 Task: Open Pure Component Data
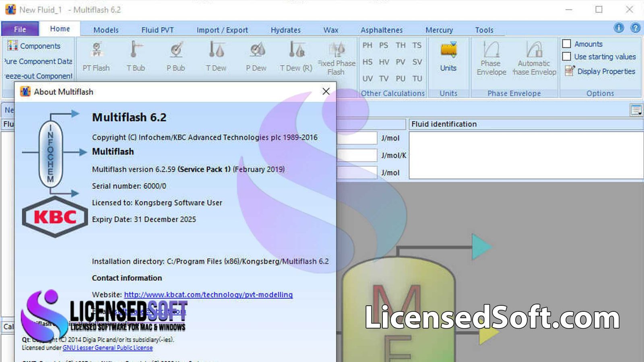pyautogui.click(x=39, y=61)
